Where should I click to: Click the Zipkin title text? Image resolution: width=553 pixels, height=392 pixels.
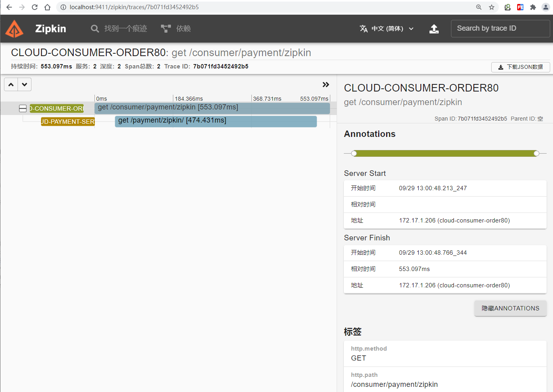click(x=51, y=29)
